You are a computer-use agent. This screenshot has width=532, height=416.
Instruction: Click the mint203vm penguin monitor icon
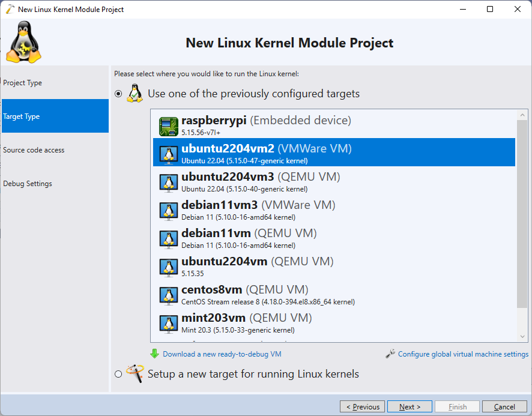(x=169, y=323)
